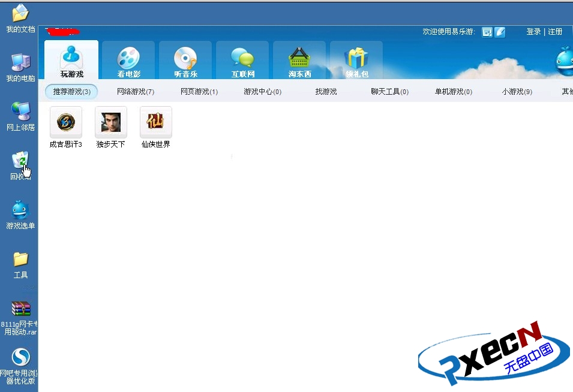Click the 找游戏 tab

(x=326, y=91)
